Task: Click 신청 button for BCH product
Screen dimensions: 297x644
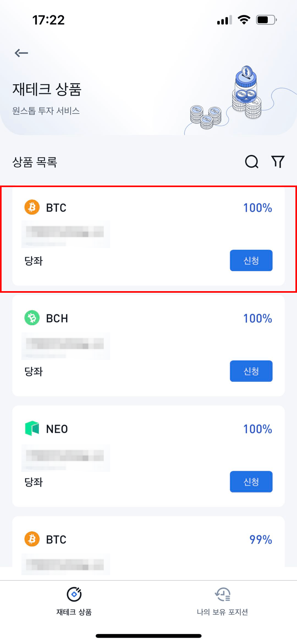Action: [251, 371]
